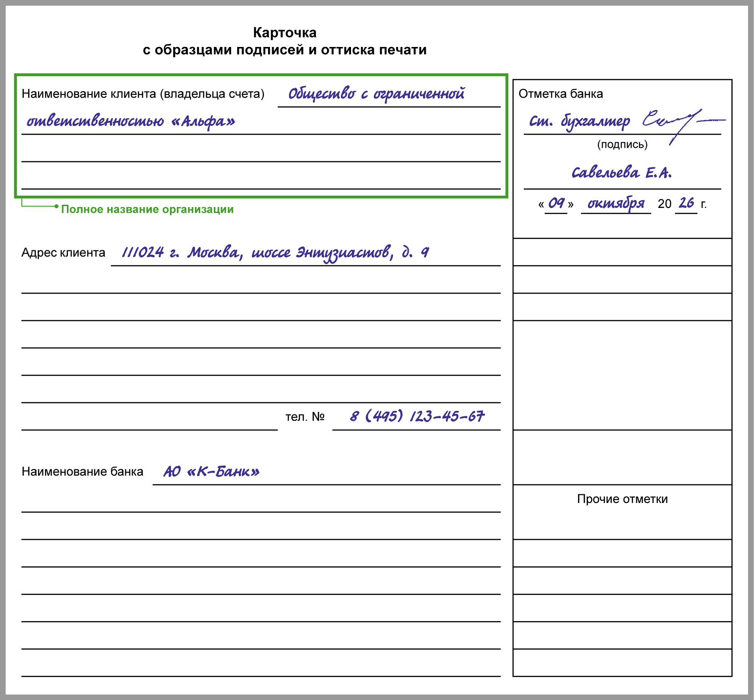Screen dimensions: 754x700
Task: Click the handwritten "Общество с ограниченной" field
Action: point(376,94)
